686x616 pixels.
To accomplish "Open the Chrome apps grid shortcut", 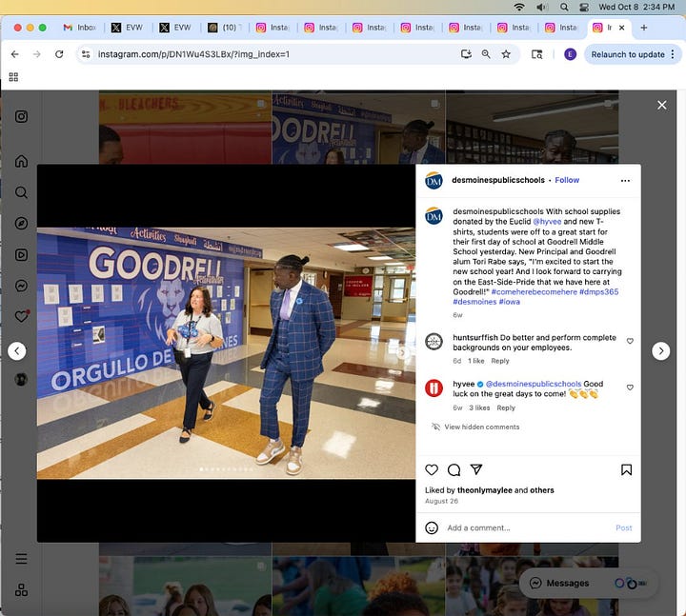I will [13, 77].
